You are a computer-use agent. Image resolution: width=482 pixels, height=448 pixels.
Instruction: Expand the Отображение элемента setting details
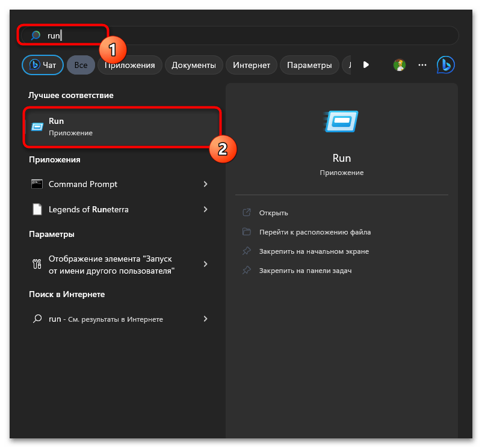205,264
